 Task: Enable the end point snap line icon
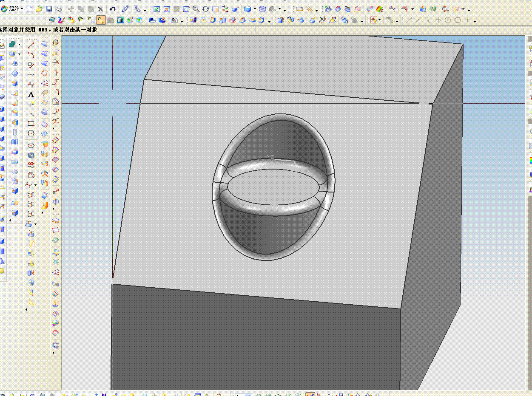[x=409, y=20]
